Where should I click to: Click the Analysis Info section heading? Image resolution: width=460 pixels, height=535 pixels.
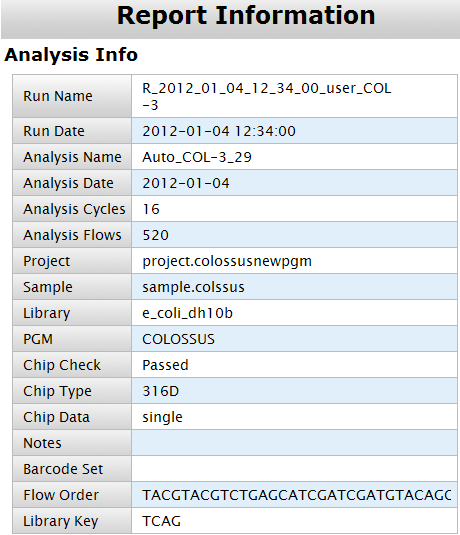click(x=71, y=55)
